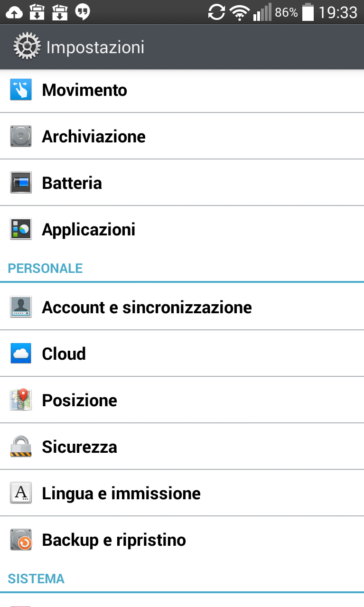The width and height of the screenshot is (364, 607).
Task: Tap the Lingua e immissione icon
Action: pyautogui.click(x=21, y=493)
